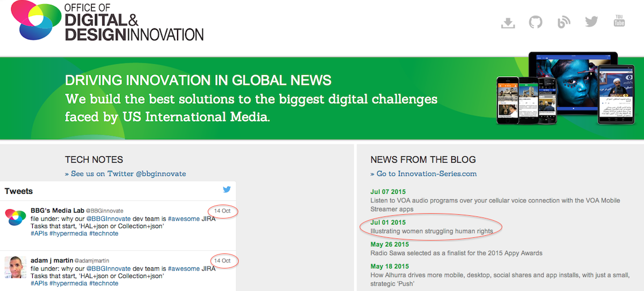Click #hypermedia hashtag in adam j martin tweet
Image resolution: width=644 pixels, height=291 pixels.
(x=68, y=283)
